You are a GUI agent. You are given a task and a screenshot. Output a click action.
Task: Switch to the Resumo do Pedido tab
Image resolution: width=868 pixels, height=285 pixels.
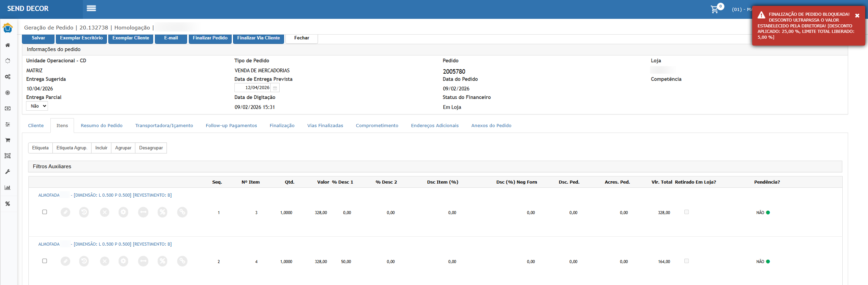pyautogui.click(x=101, y=126)
